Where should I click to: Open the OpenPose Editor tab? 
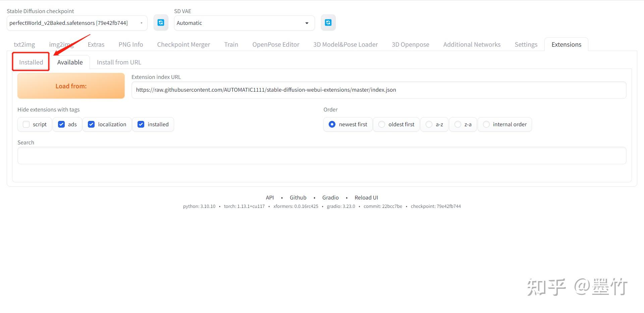pyautogui.click(x=276, y=44)
